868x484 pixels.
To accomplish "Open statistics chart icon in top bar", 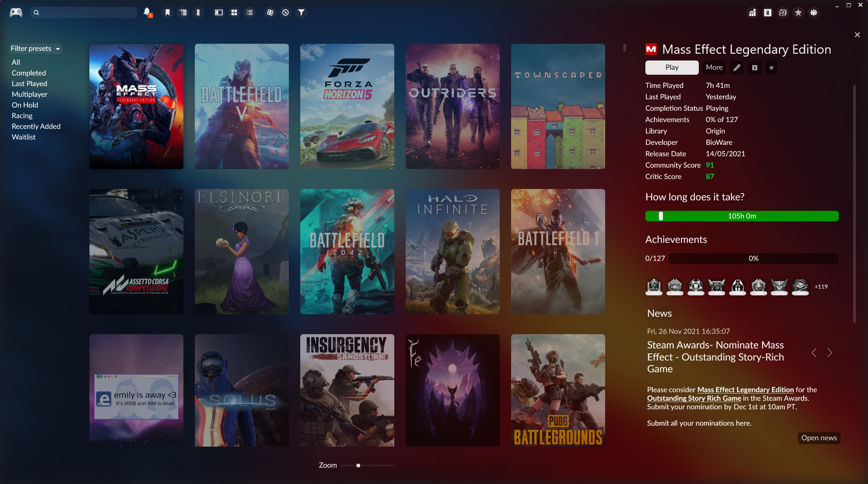I will coord(752,13).
